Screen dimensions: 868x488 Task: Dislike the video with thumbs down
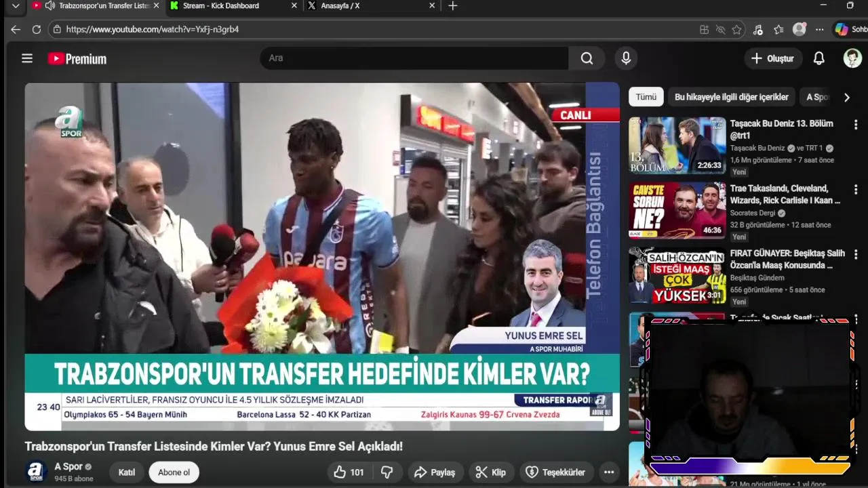click(x=387, y=472)
